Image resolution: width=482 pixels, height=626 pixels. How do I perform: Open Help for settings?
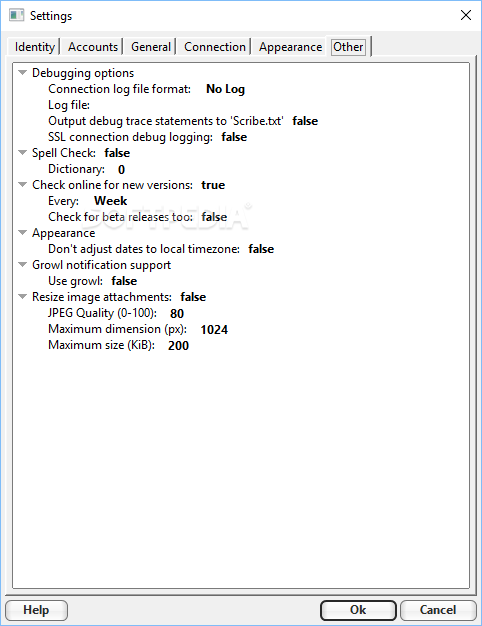click(x=36, y=610)
